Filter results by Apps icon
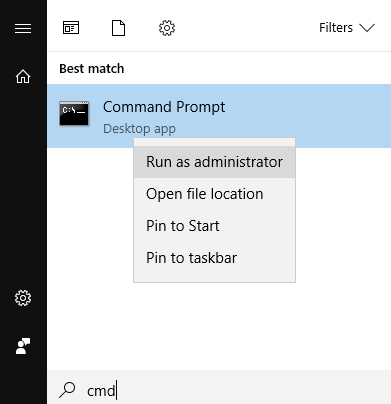The image size is (391, 404). point(71,28)
